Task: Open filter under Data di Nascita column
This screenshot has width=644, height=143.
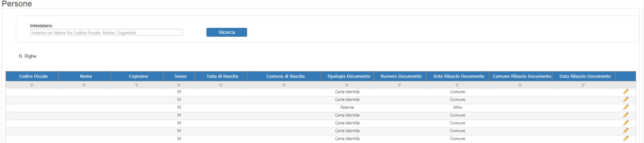Action: click(221, 85)
